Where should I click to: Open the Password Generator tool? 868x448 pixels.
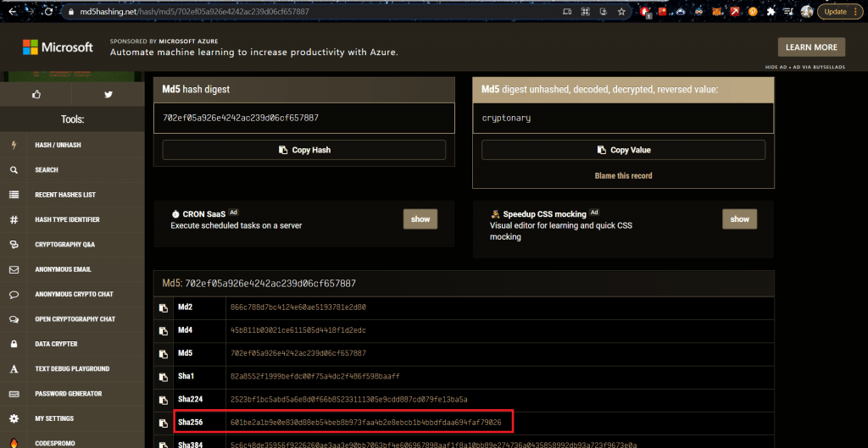pyautogui.click(x=68, y=394)
